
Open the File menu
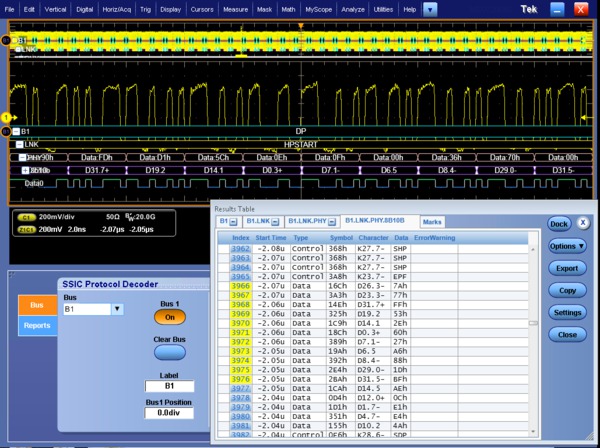(x=9, y=10)
